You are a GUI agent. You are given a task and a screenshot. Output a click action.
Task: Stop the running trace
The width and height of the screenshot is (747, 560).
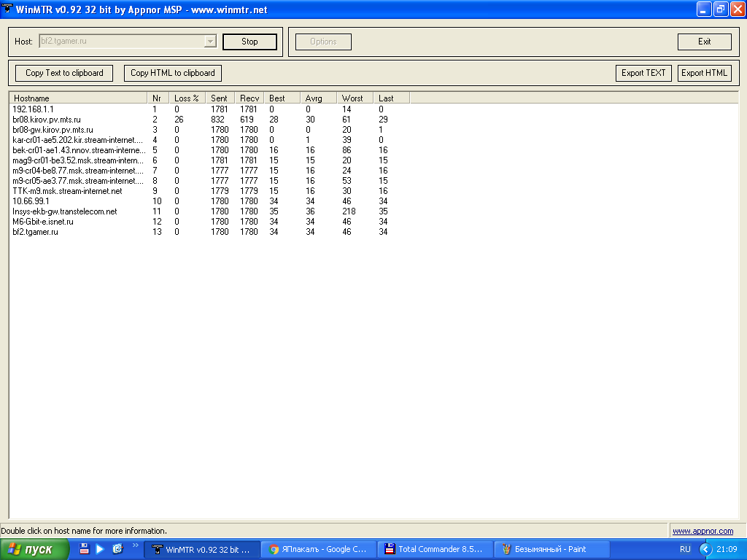pos(249,42)
